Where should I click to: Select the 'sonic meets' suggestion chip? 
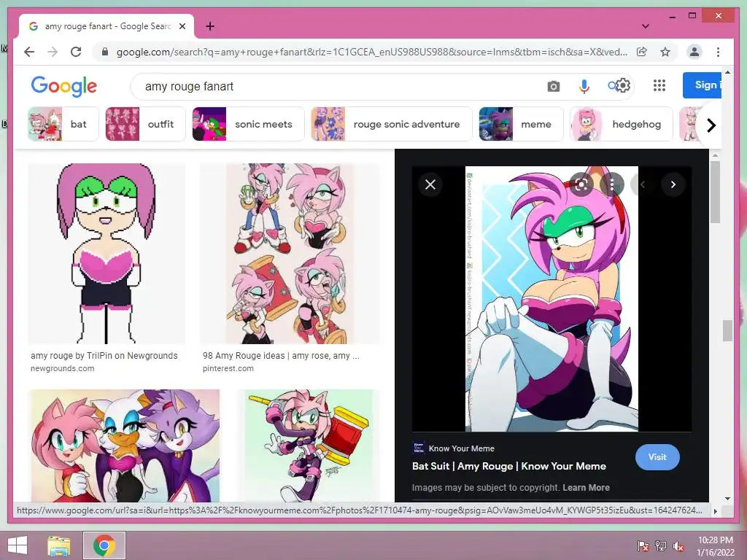tap(248, 124)
